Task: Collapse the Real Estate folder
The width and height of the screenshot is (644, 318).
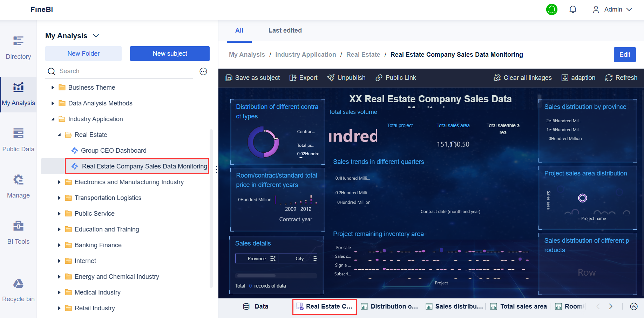Action: point(60,134)
